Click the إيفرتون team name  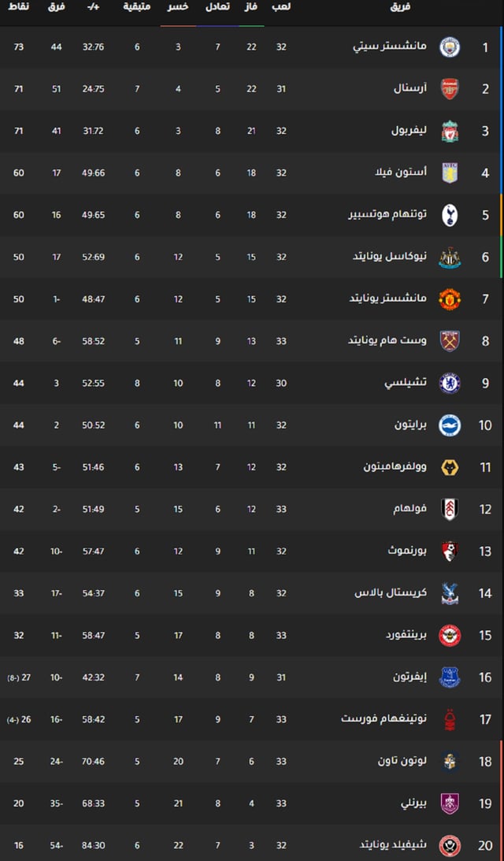[x=409, y=677]
